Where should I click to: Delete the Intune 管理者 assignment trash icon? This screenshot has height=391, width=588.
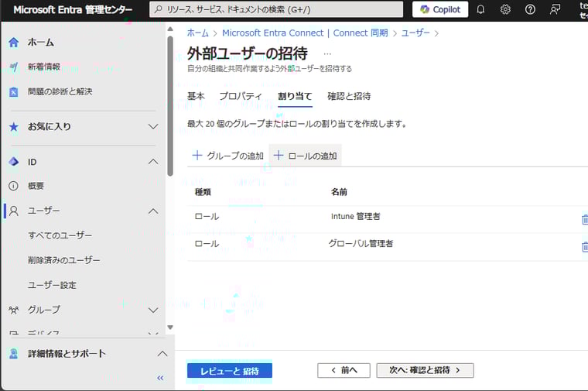tap(585, 220)
